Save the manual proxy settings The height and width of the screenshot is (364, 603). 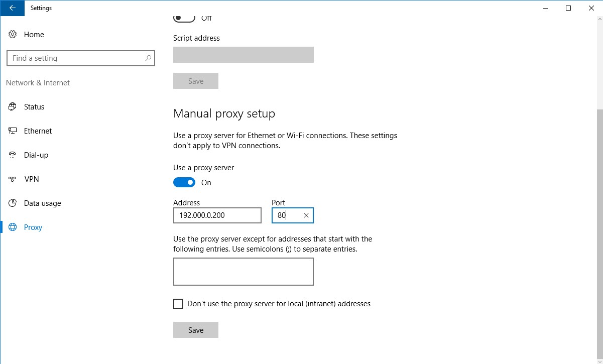point(196,330)
